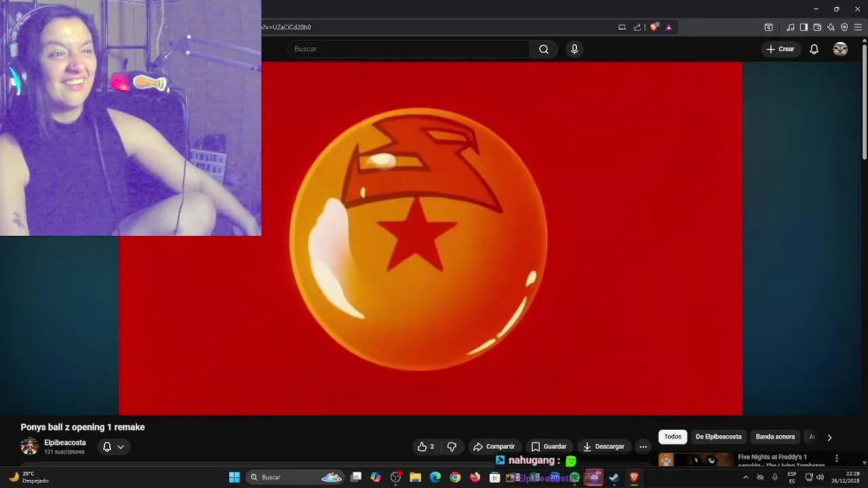Open the media control music note icon

tap(791, 27)
